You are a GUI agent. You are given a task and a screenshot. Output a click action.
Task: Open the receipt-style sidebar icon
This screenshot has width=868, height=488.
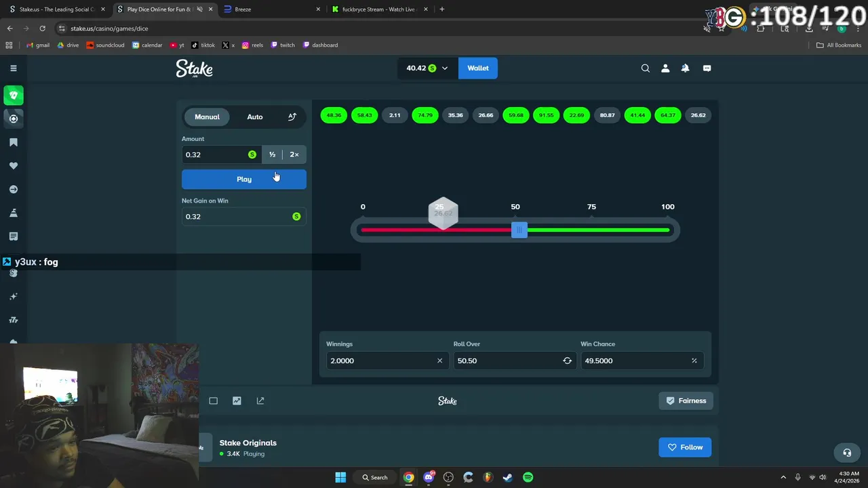14,237
